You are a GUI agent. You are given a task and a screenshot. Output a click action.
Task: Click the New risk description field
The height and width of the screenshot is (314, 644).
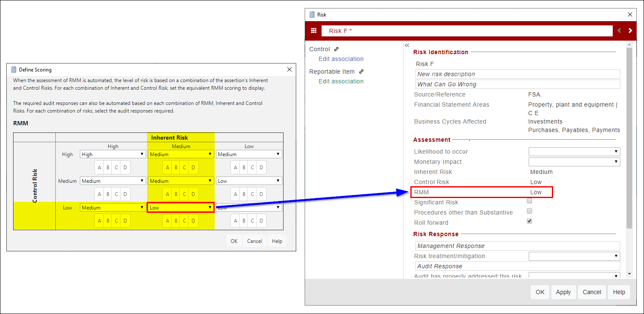517,74
